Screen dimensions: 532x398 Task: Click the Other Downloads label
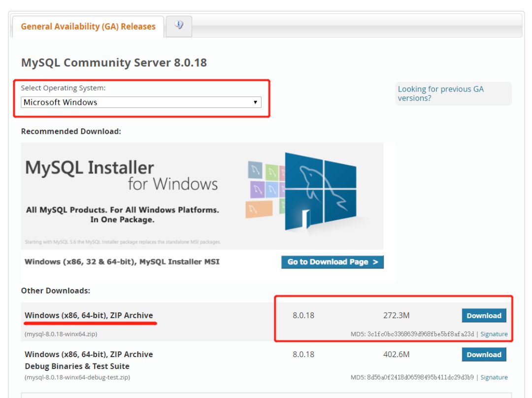[56, 291]
